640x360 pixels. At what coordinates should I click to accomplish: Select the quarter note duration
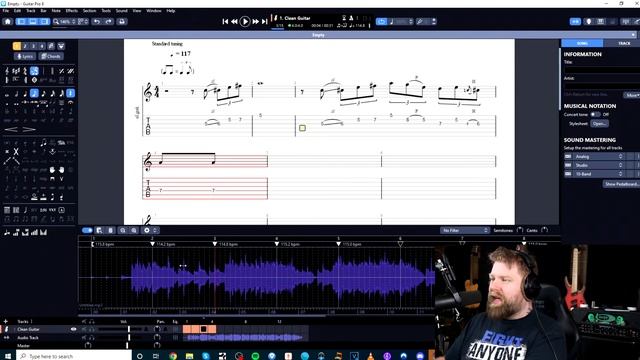click(25, 94)
